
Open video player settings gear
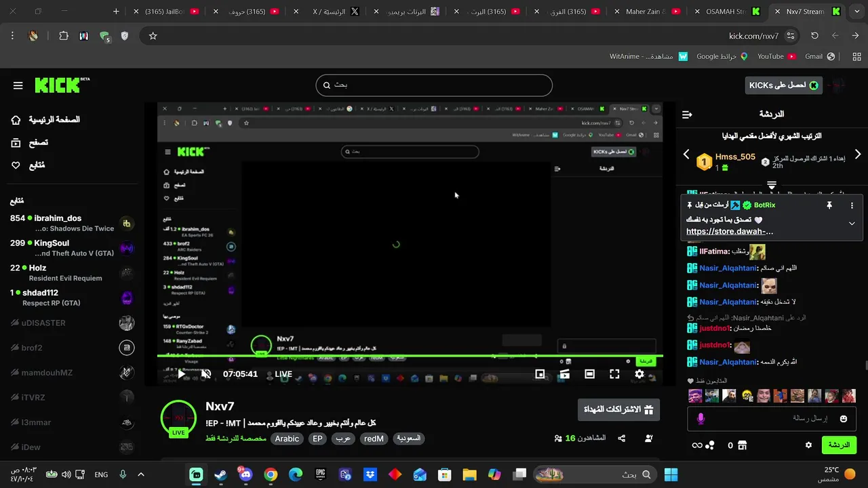(x=639, y=373)
